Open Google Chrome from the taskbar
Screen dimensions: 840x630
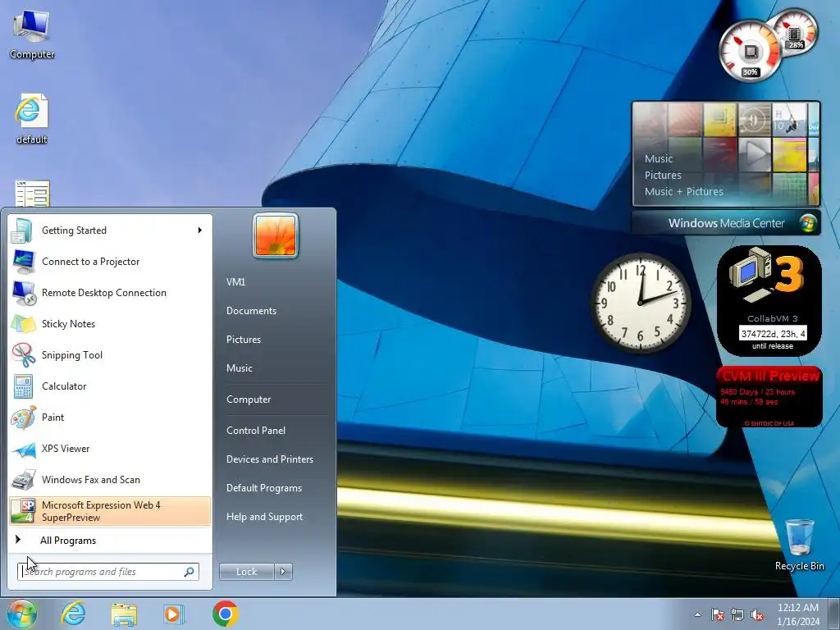pos(225,614)
